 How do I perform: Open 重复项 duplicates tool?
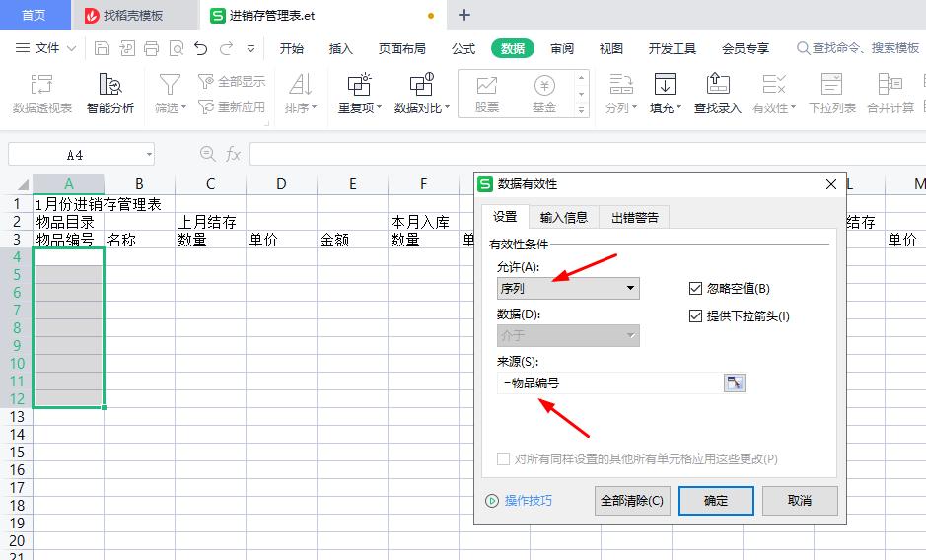click(x=360, y=94)
